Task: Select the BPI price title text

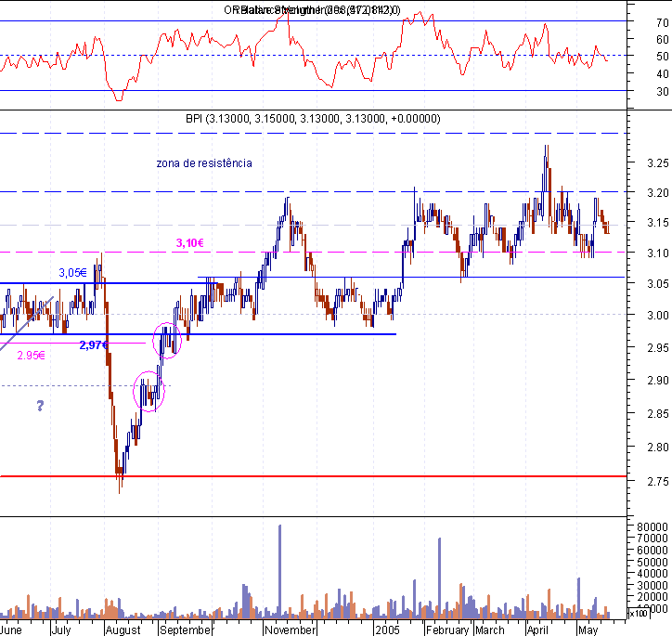Action: (313, 119)
